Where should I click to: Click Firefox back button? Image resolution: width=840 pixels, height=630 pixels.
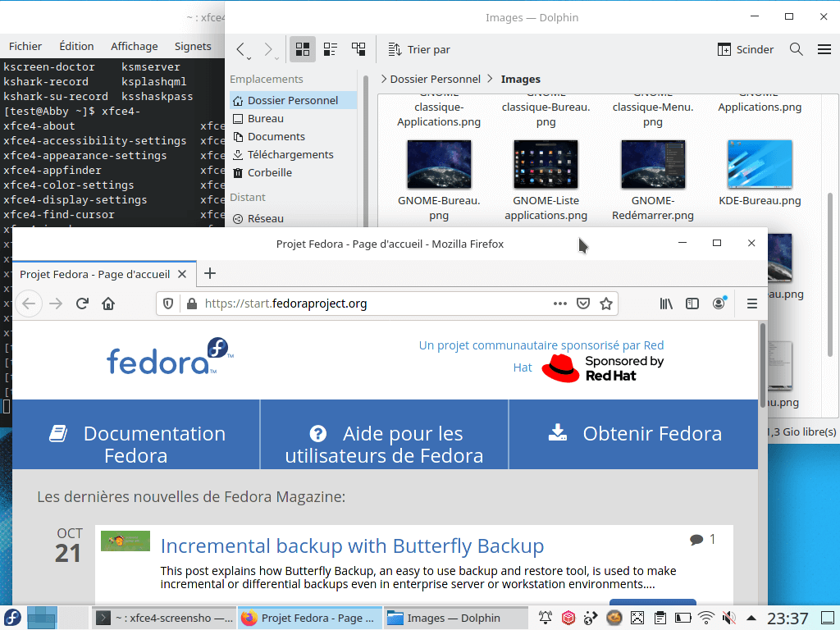point(29,304)
